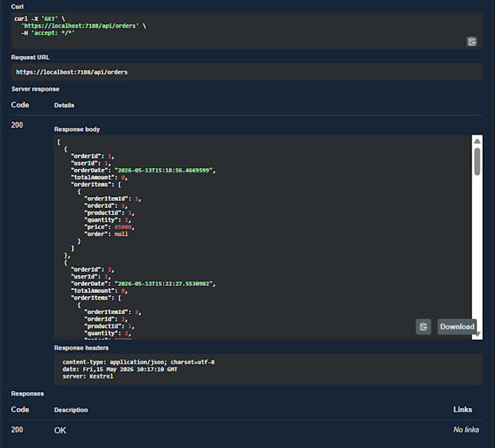Click the Curl heading
This screenshot has width=495, height=448.
click(x=17, y=7)
